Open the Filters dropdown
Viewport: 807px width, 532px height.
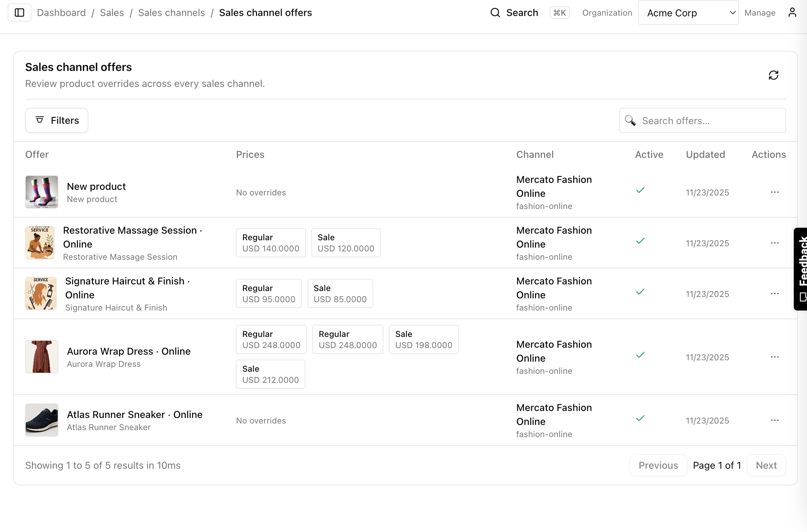point(56,120)
